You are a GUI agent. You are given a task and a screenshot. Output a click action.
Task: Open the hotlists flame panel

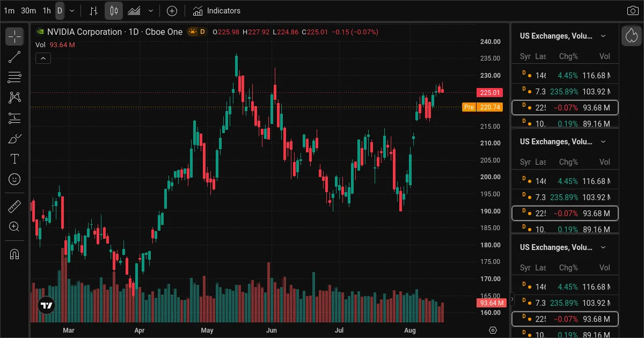pyautogui.click(x=631, y=36)
